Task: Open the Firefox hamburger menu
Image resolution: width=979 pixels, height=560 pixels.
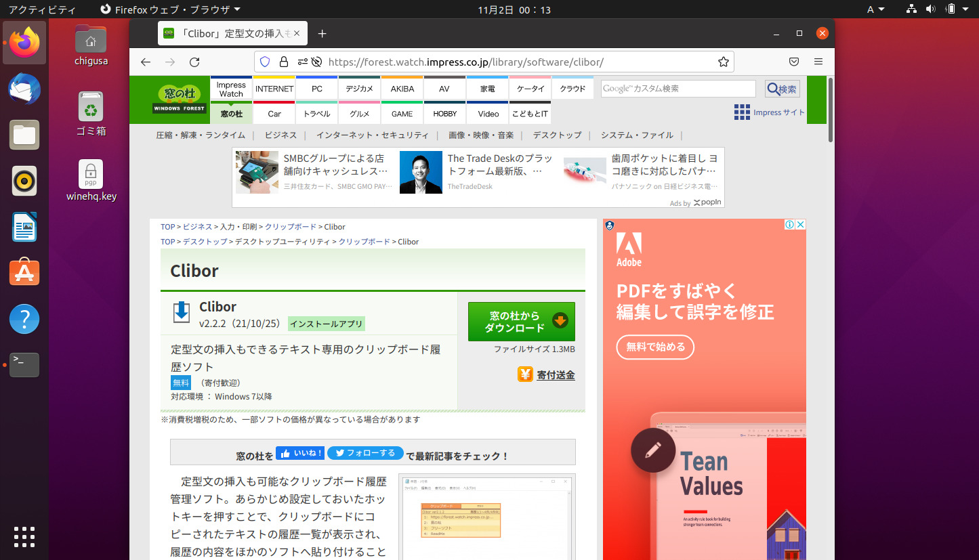Action: [x=818, y=62]
